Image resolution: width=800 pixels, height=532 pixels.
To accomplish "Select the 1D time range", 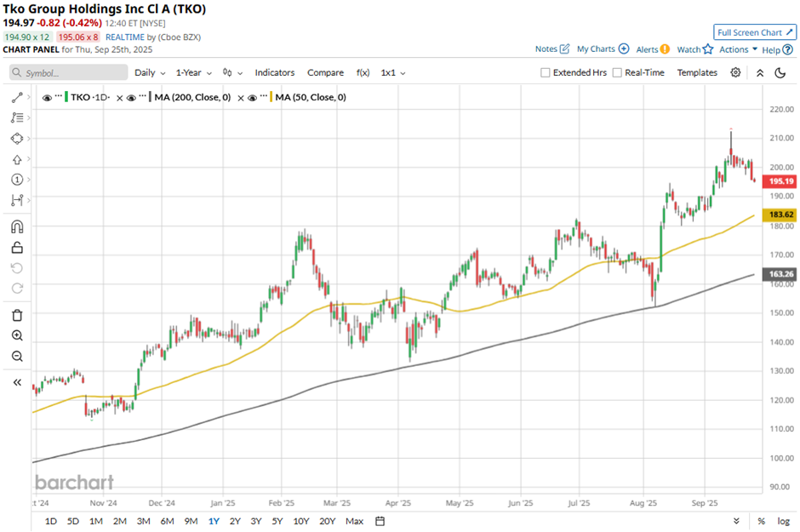I will coord(50,521).
